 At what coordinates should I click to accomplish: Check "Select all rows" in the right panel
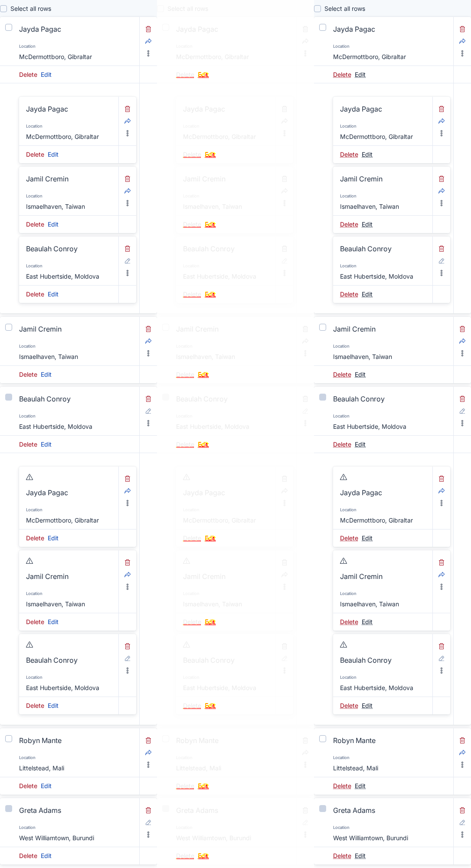tap(317, 9)
